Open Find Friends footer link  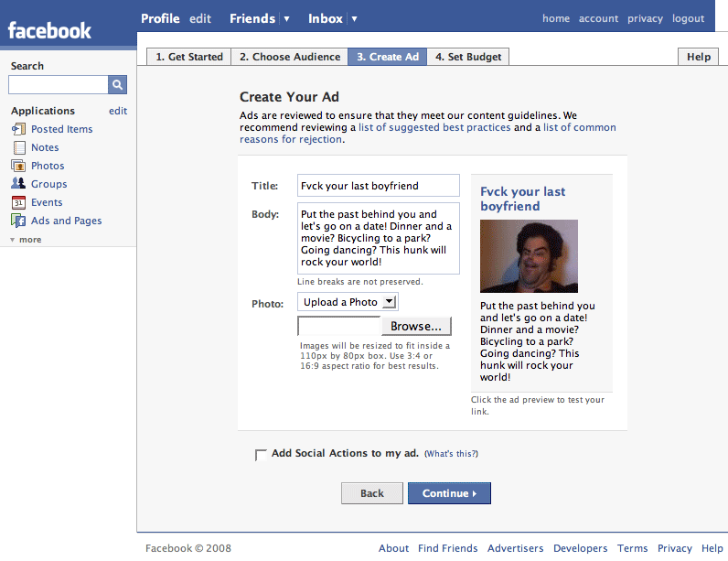[447, 548]
